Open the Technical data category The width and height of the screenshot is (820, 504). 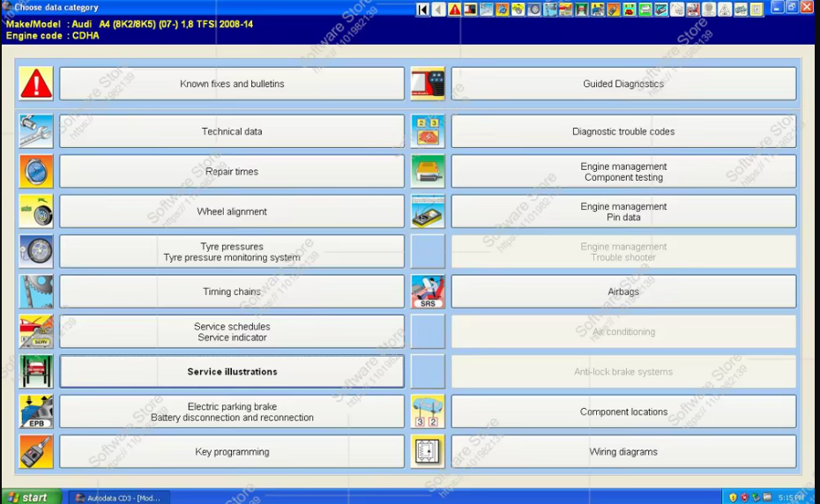coord(232,131)
